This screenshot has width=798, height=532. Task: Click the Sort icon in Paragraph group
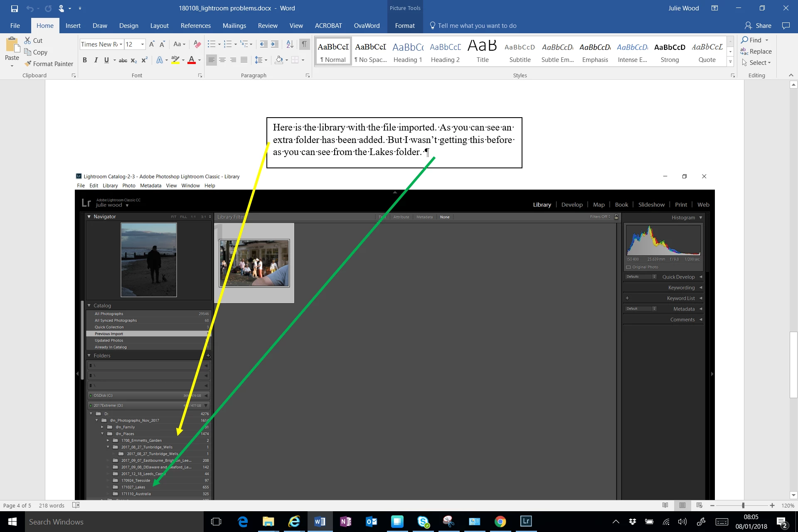click(x=290, y=44)
